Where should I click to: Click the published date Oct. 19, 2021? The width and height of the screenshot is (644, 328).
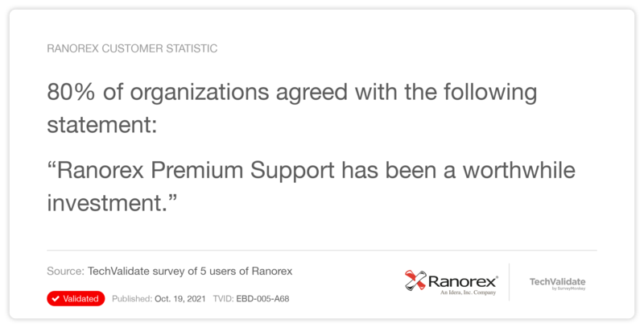click(x=180, y=299)
